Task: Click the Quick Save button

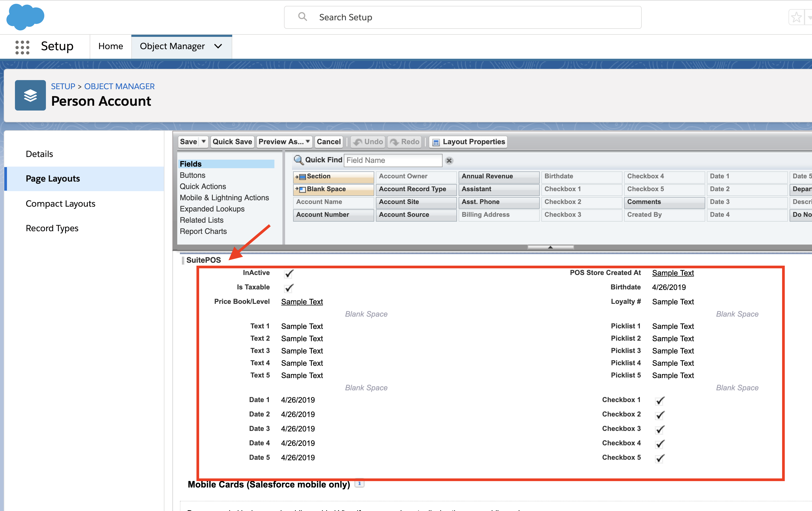Action: pyautogui.click(x=232, y=142)
